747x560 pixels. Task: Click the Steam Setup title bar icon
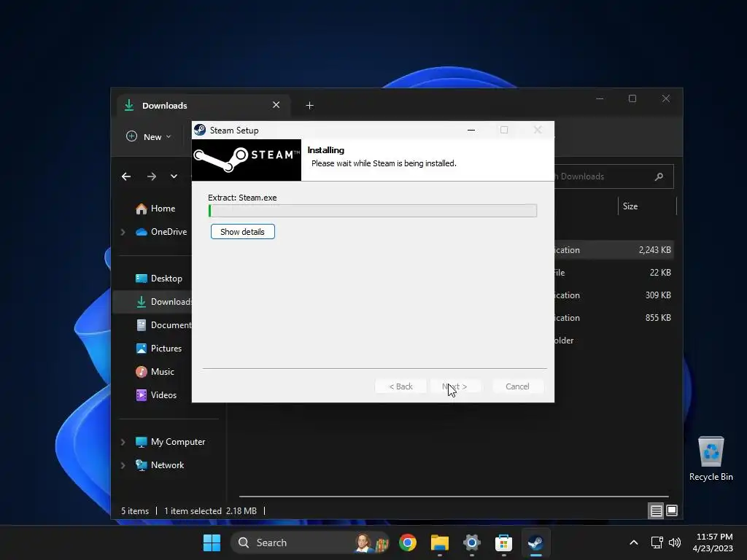point(200,130)
